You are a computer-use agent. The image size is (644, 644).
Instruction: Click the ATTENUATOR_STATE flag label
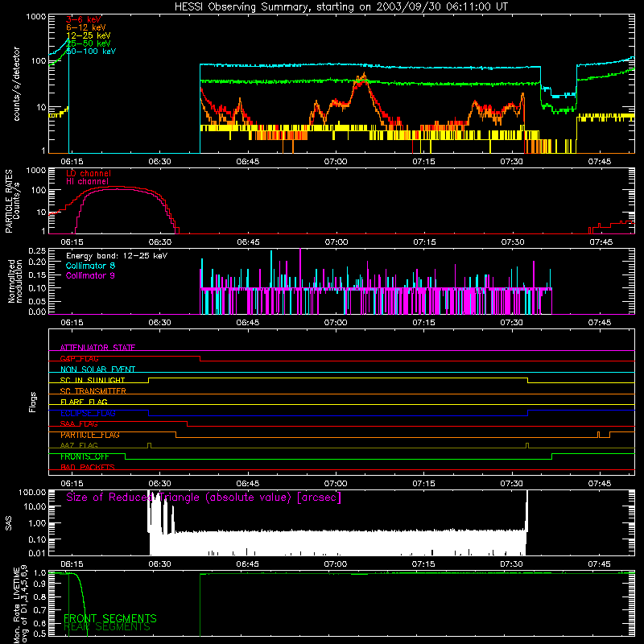point(97,348)
